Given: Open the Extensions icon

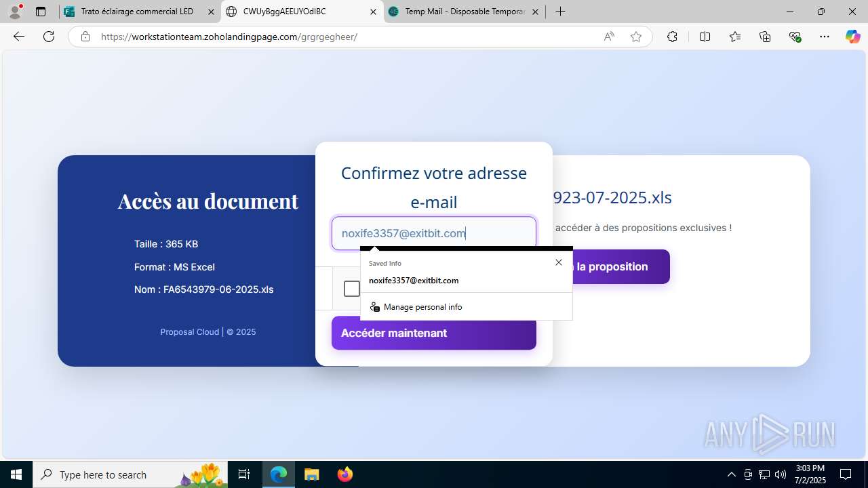Looking at the screenshot, I should tap(672, 37).
